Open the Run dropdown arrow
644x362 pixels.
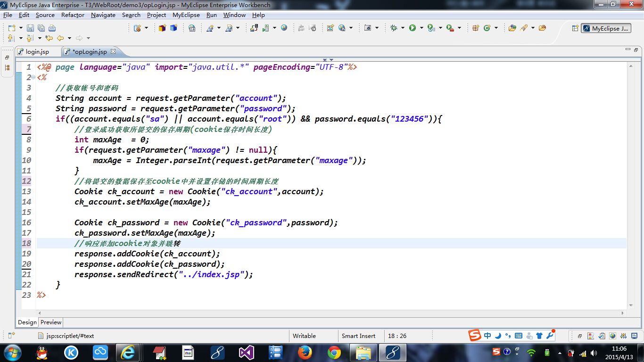pyautogui.click(x=421, y=28)
